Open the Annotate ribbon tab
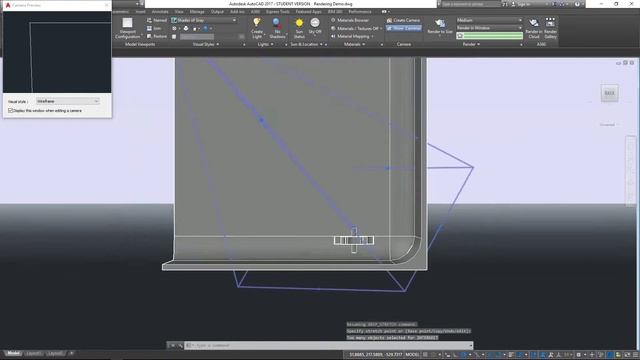The width and height of the screenshot is (640, 360). pyautogui.click(x=160, y=12)
